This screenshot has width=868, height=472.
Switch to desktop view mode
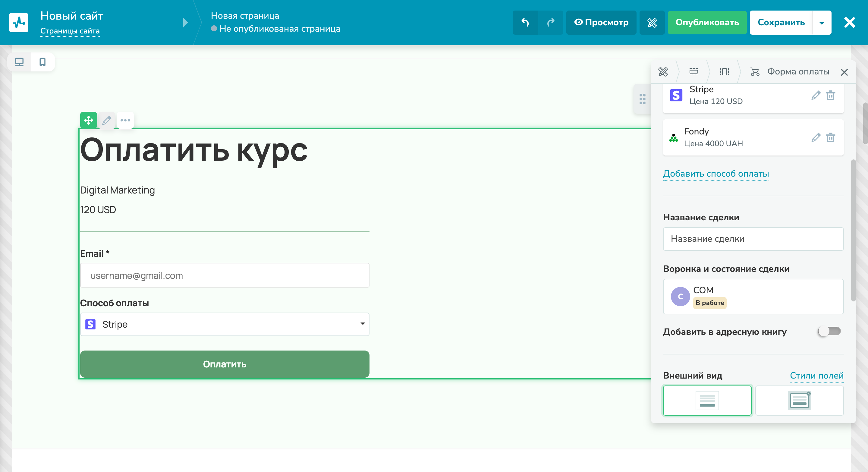click(x=19, y=62)
